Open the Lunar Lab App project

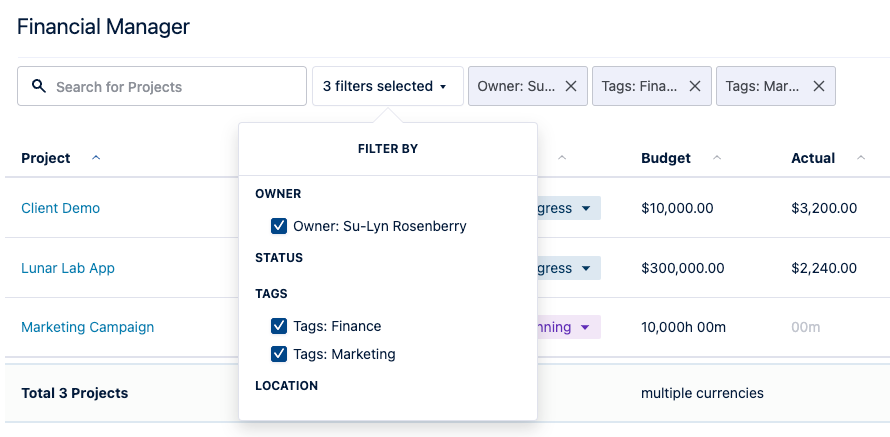[68, 268]
